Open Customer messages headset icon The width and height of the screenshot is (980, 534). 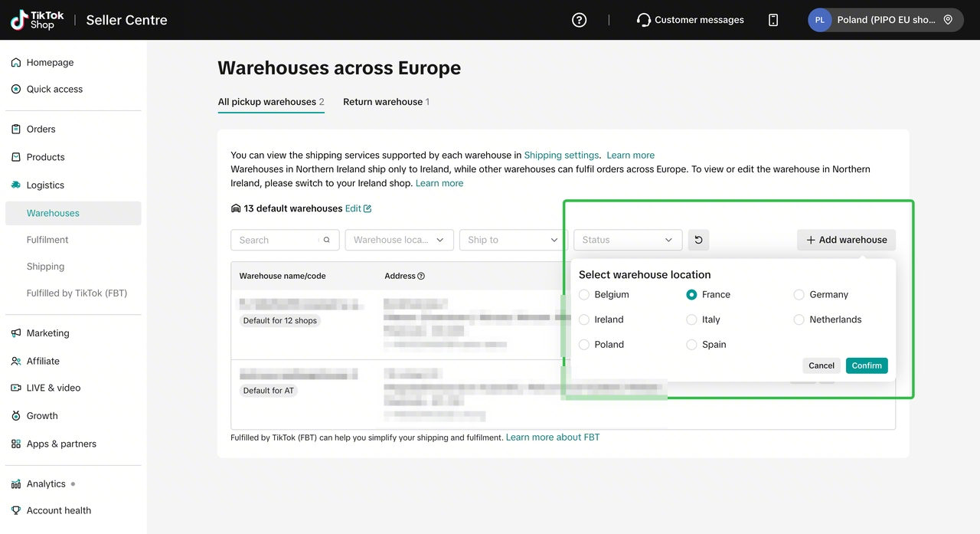(644, 20)
